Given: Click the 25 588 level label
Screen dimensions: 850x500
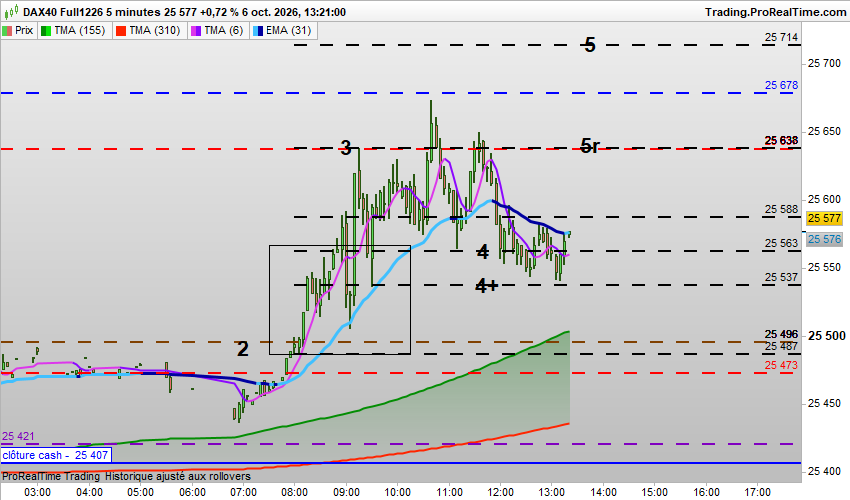Looking at the screenshot, I should point(781,209).
